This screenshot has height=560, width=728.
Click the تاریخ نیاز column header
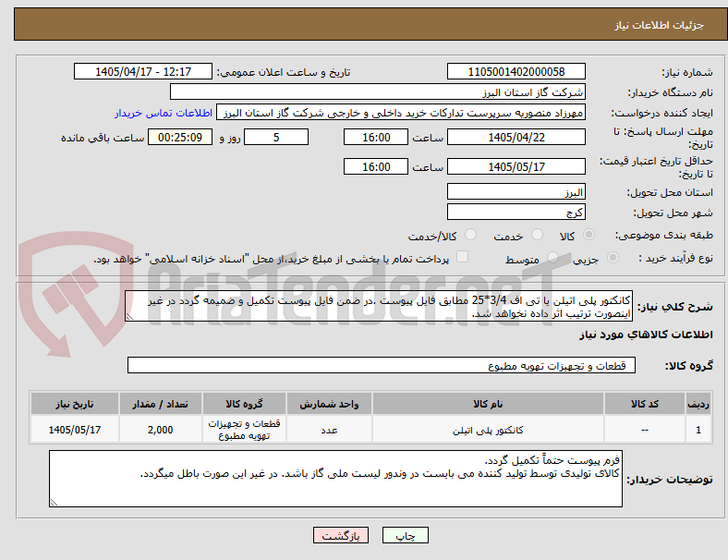(x=75, y=404)
